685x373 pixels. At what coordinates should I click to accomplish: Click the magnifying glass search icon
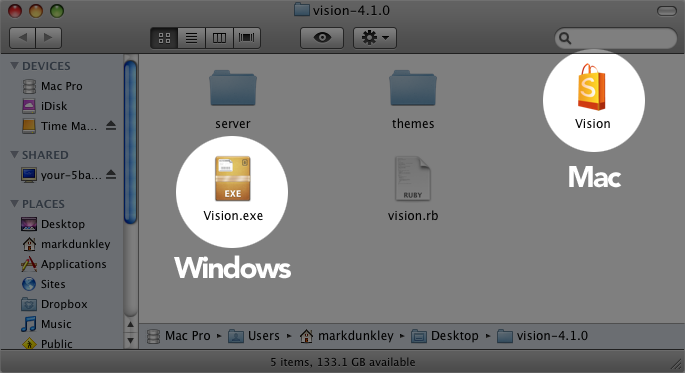click(x=565, y=38)
